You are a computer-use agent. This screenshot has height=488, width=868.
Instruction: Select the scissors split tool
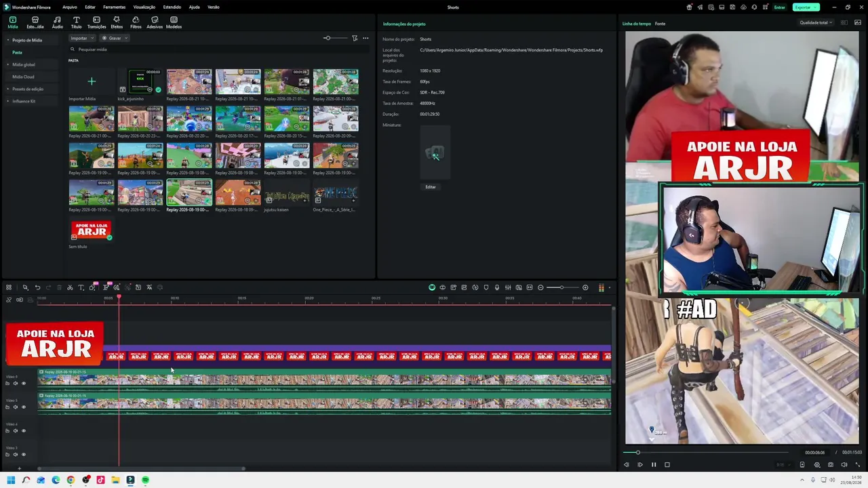point(70,287)
